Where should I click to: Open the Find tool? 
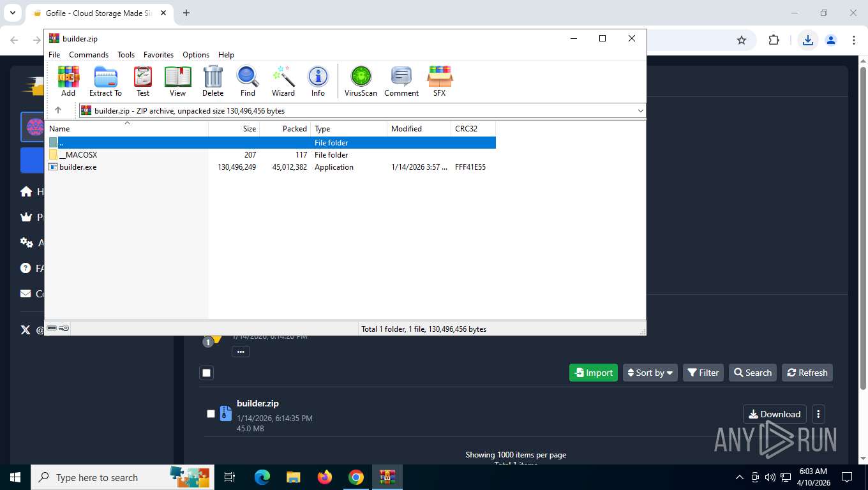tap(248, 81)
